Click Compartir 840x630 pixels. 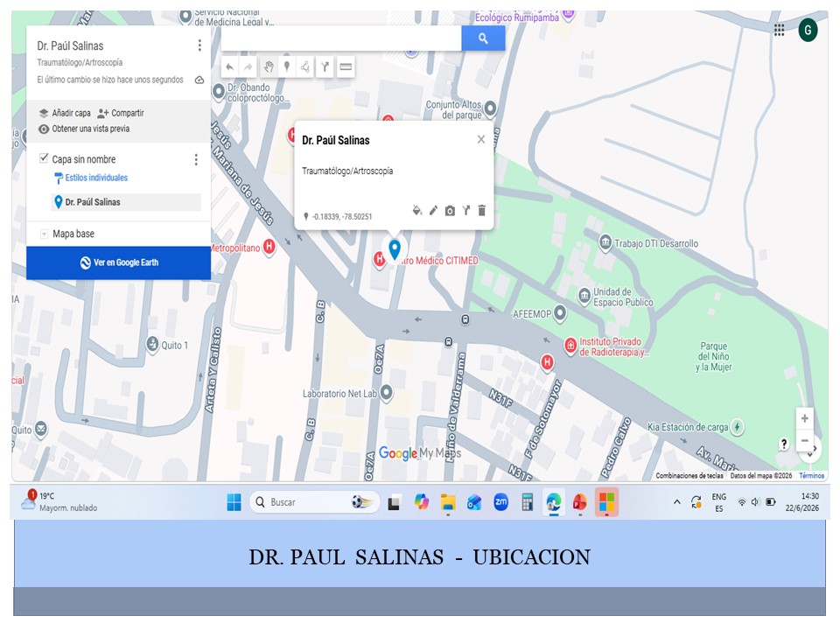[121, 113]
